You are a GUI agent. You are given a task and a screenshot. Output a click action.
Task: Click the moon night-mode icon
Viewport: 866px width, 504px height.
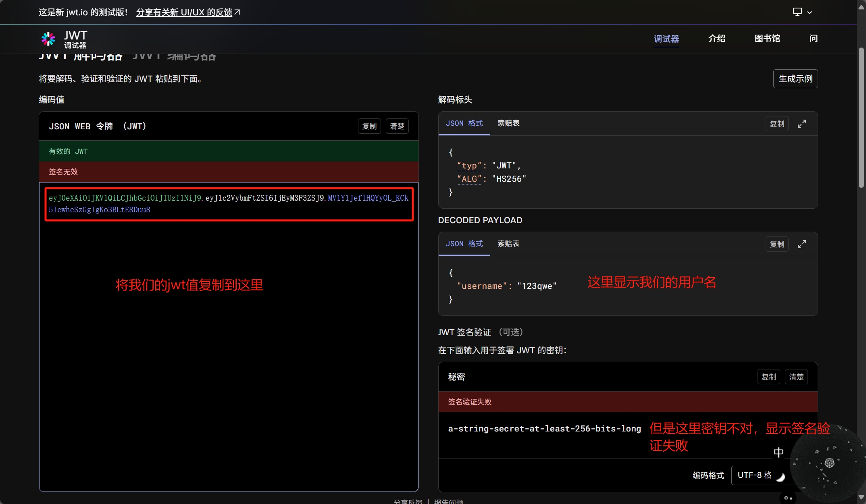click(x=781, y=477)
